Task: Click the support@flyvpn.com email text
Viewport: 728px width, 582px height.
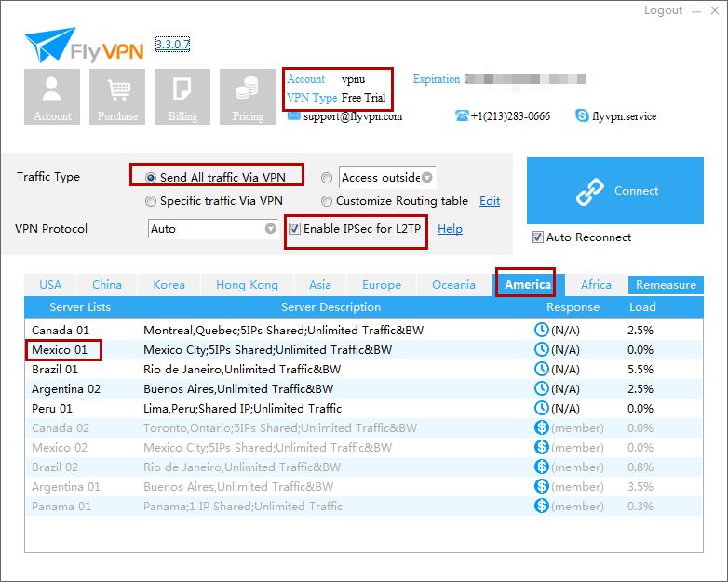Action: click(x=353, y=116)
